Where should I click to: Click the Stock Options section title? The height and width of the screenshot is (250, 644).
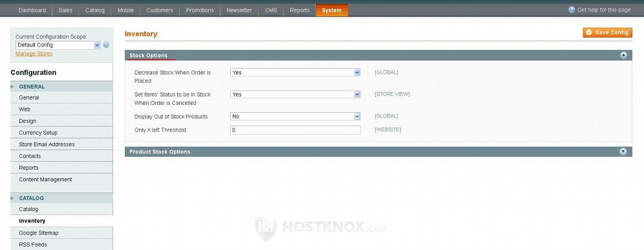[148, 56]
